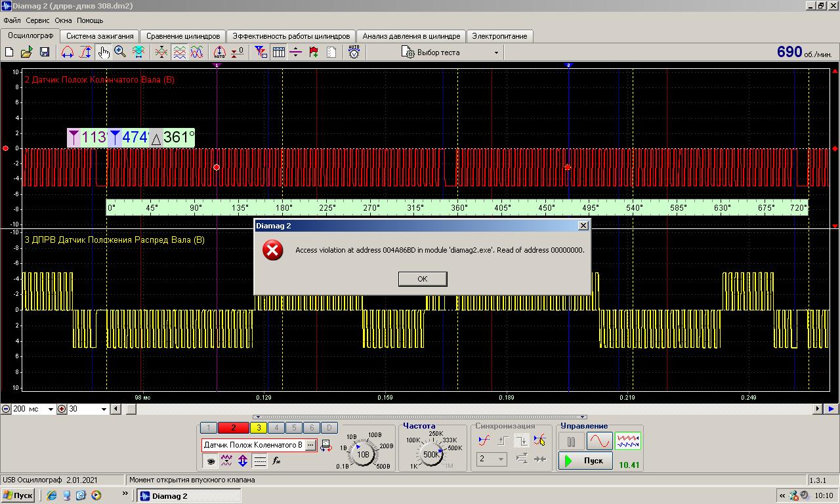Image resolution: width=840 pixels, height=504 pixels.
Task: Create a new file from the toolbar
Action: point(9,52)
